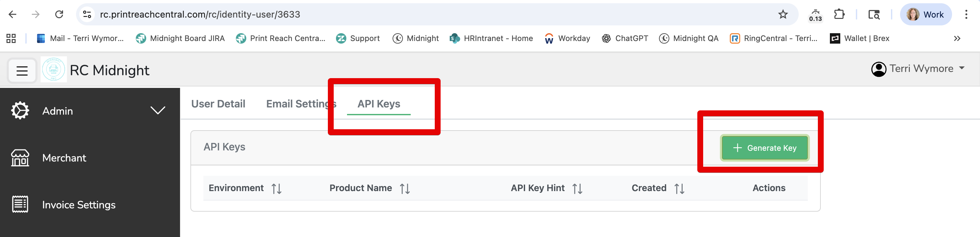The width and height of the screenshot is (980, 237).
Task: Sort table by Environment column
Action: tap(277, 188)
